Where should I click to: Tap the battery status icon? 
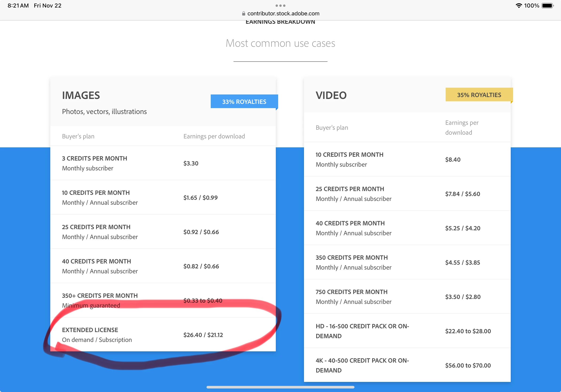[547, 6]
